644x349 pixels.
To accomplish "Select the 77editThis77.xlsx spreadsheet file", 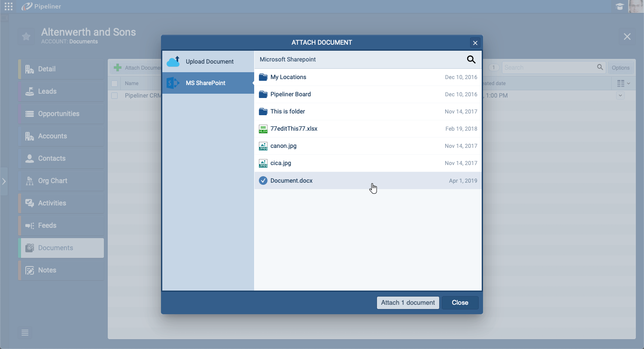I will (294, 129).
